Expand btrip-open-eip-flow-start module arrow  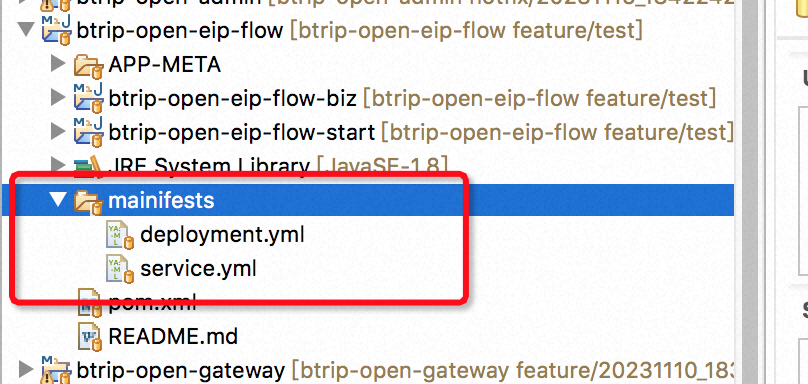tap(59, 131)
